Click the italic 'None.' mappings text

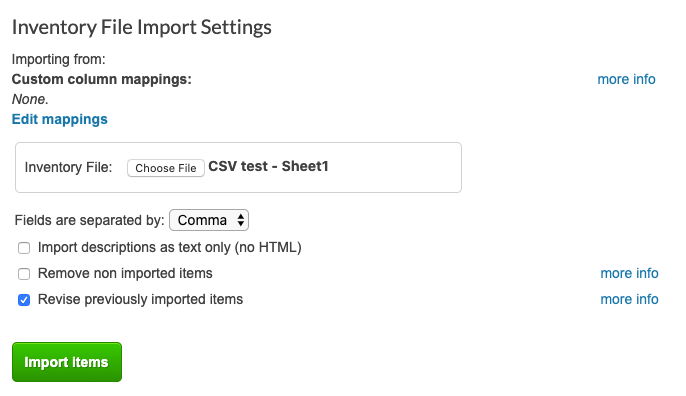click(x=30, y=99)
